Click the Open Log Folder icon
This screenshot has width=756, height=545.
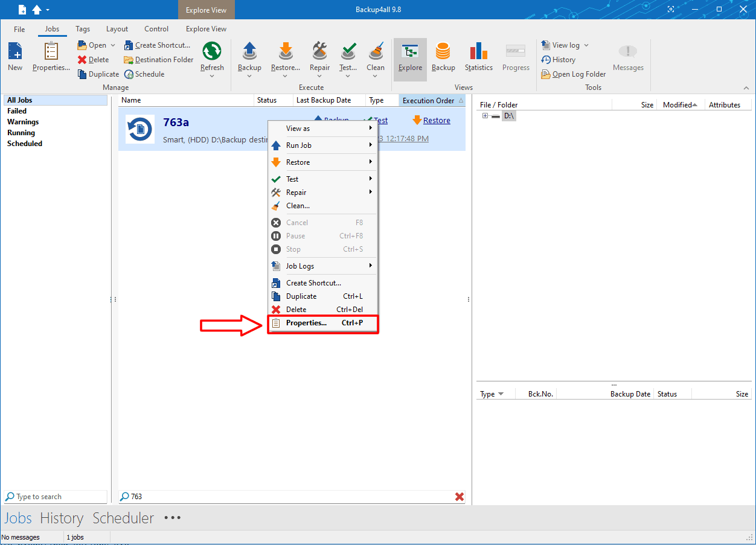coord(573,74)
